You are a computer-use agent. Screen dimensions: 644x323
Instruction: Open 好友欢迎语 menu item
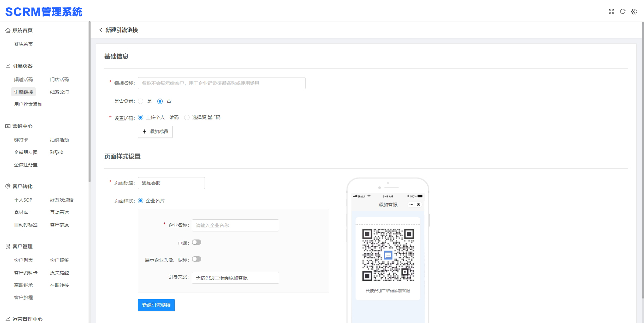coord(62,200)
